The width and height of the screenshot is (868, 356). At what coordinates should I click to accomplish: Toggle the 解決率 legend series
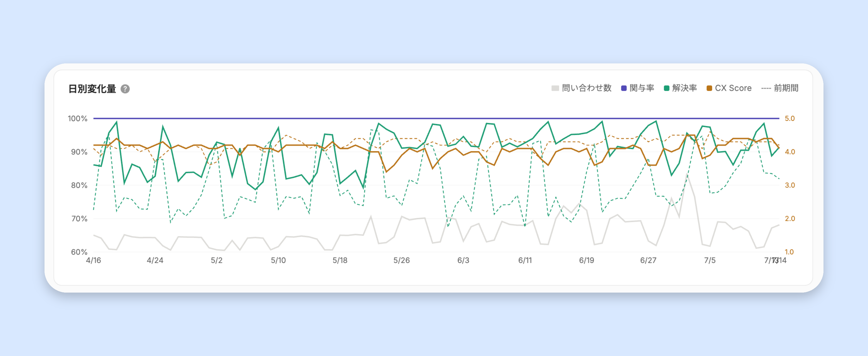680,88
